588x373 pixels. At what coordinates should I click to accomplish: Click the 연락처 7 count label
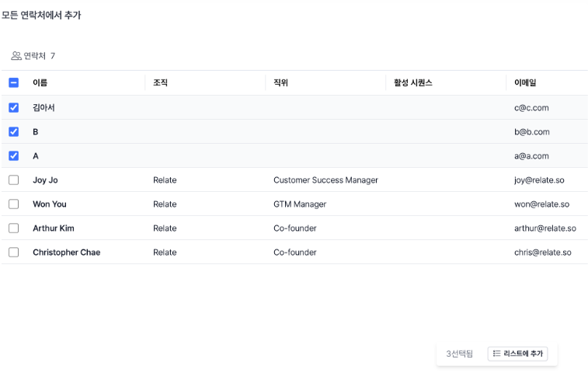point(40,56)
